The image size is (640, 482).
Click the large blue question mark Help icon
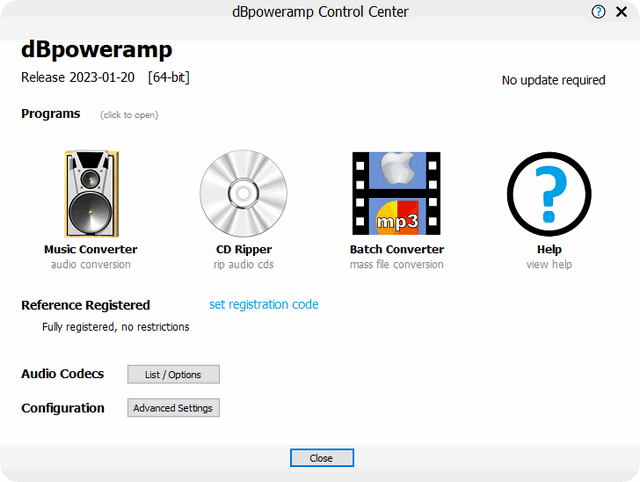click(x=549, y=194)
